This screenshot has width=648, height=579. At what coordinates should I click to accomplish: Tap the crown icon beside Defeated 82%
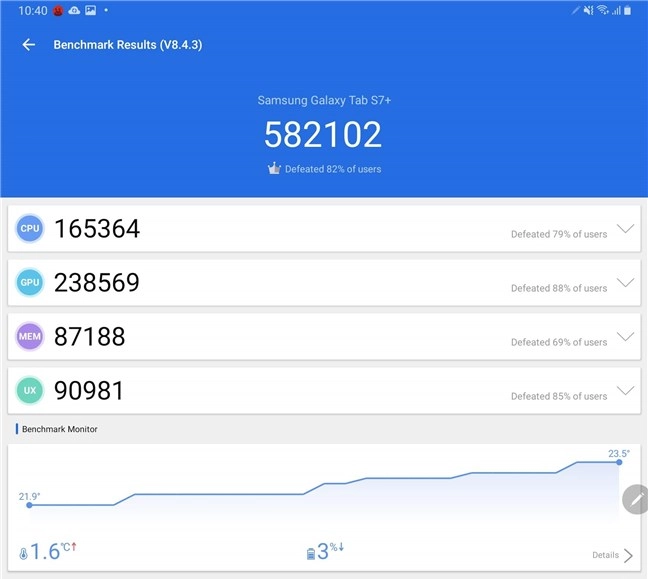[x=274, y=169]
